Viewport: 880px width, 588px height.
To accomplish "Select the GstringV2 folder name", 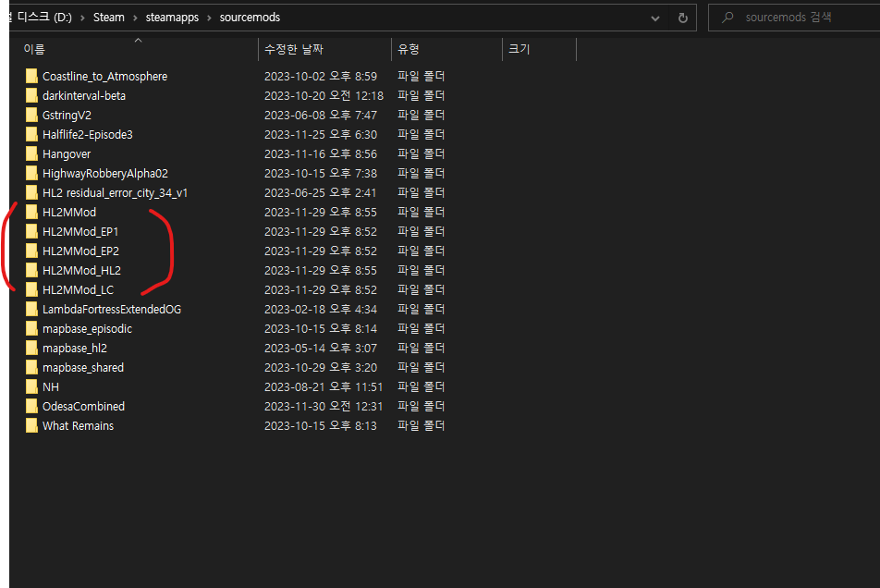I will point(67,115).
